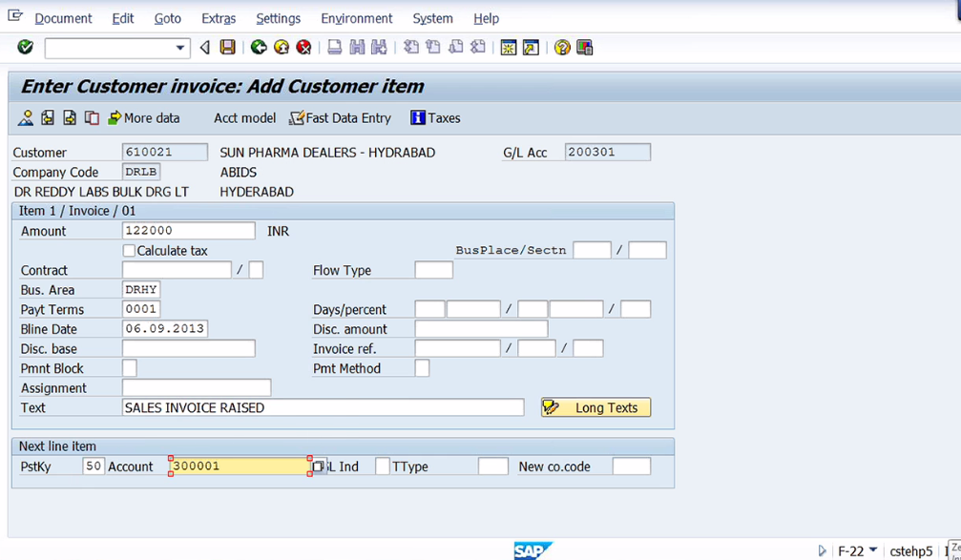
Task: Click the first Contract input field
Action: (x=178, y=270)
